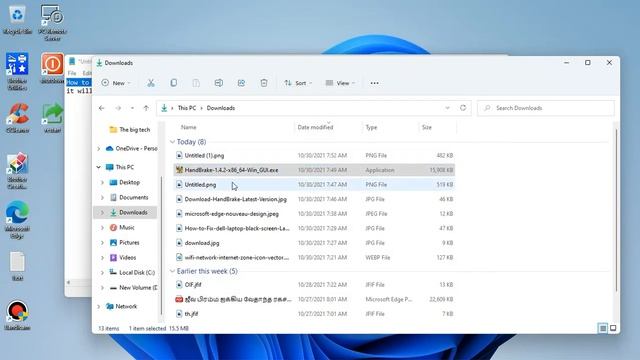Viewport: 640px width, 360px height.
Task: Open the orange power-button desktop shortcut
Action: click(52, 68)
